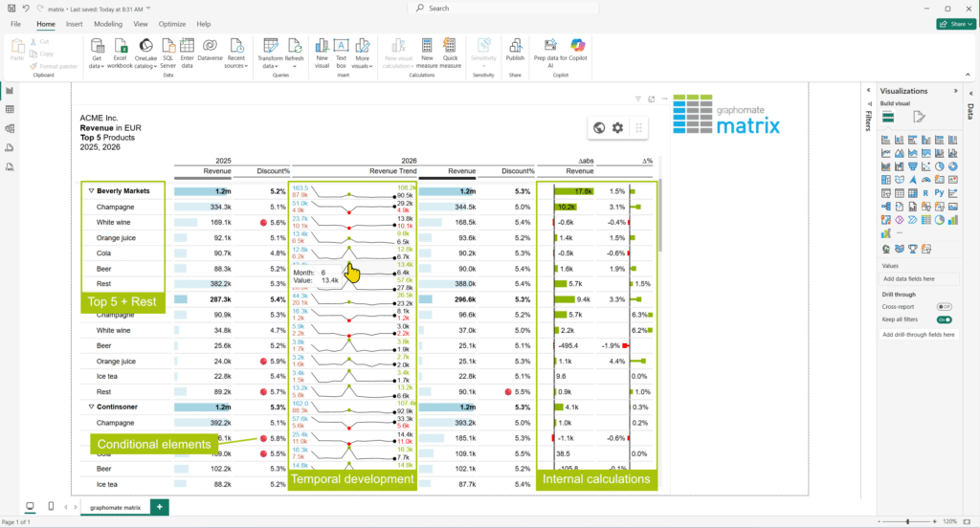980x528 pixels.
Task: Switch to the Optimize ribbon tab
Action: (x=172, y=24)
